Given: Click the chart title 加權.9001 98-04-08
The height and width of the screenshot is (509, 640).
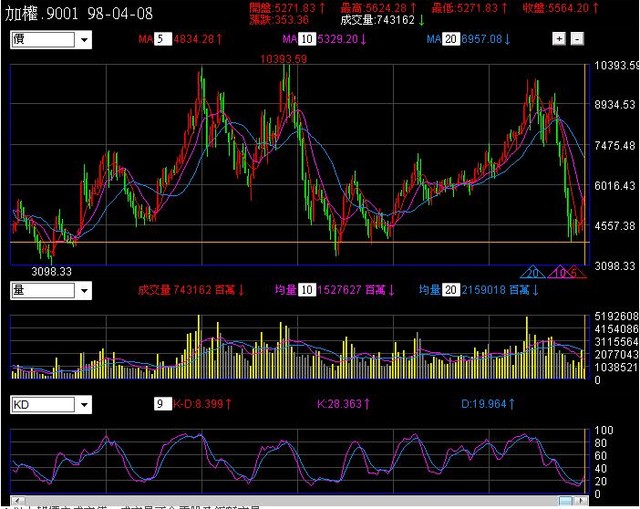Looking at the screenshot, I should pos(79,13).
